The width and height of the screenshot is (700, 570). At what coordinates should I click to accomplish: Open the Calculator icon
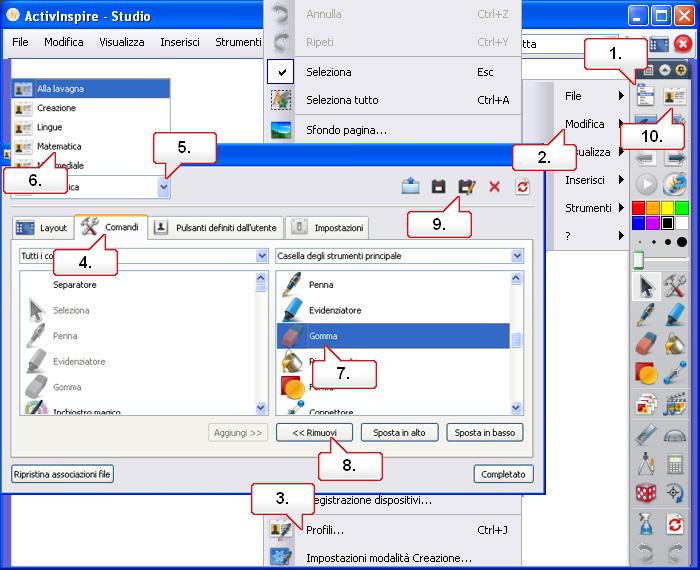[675, 464]
